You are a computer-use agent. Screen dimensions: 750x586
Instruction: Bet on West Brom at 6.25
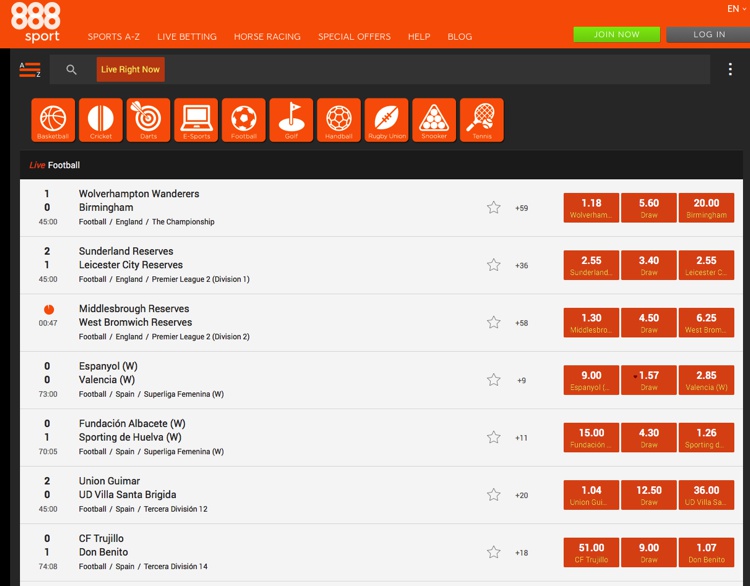706,322
